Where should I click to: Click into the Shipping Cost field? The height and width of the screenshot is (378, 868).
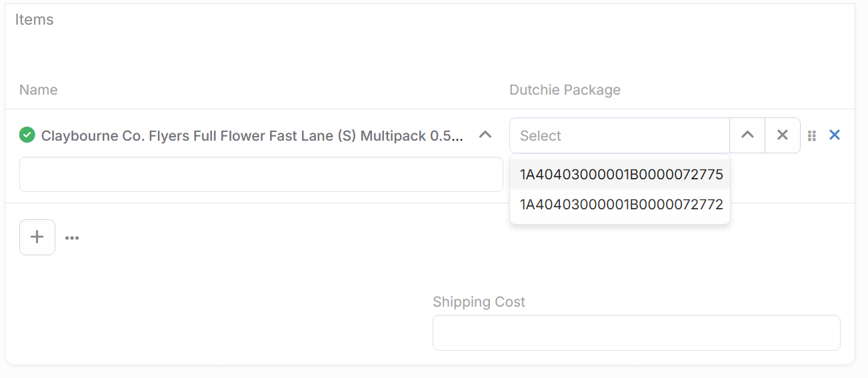point(636,333)
